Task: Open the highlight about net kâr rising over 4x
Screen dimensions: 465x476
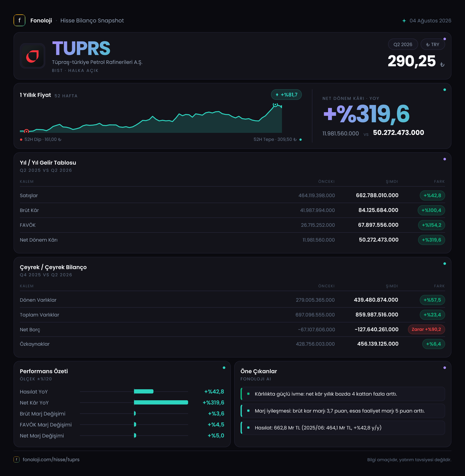Action: point(343,394)
